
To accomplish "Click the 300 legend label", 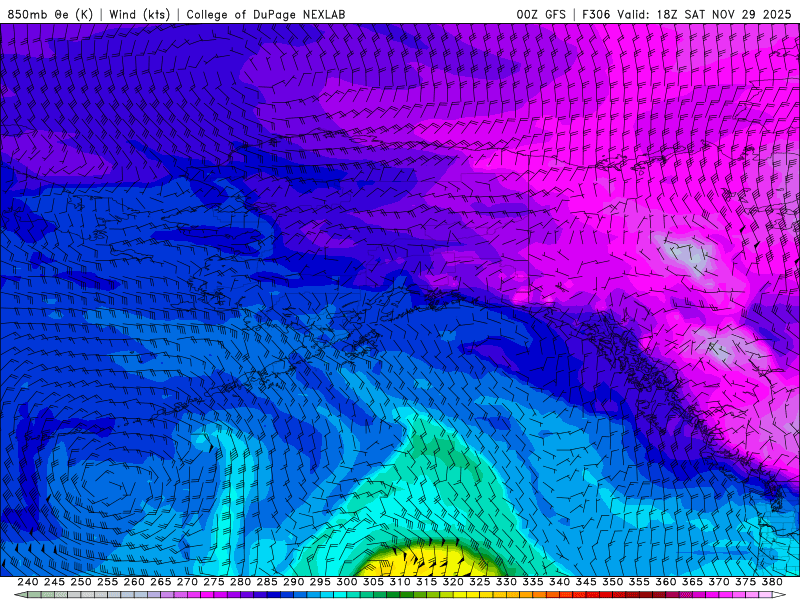I will click(346, 582).
